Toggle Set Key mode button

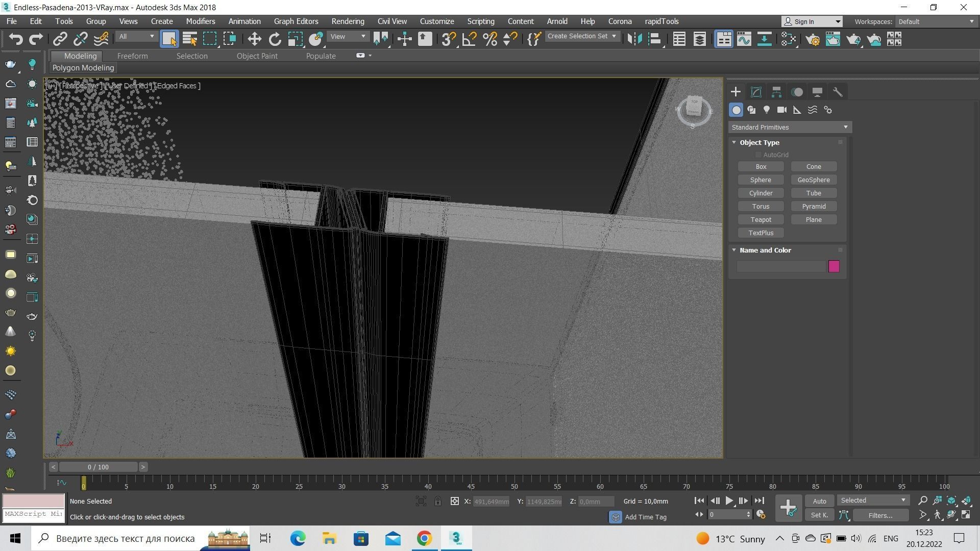819,515
